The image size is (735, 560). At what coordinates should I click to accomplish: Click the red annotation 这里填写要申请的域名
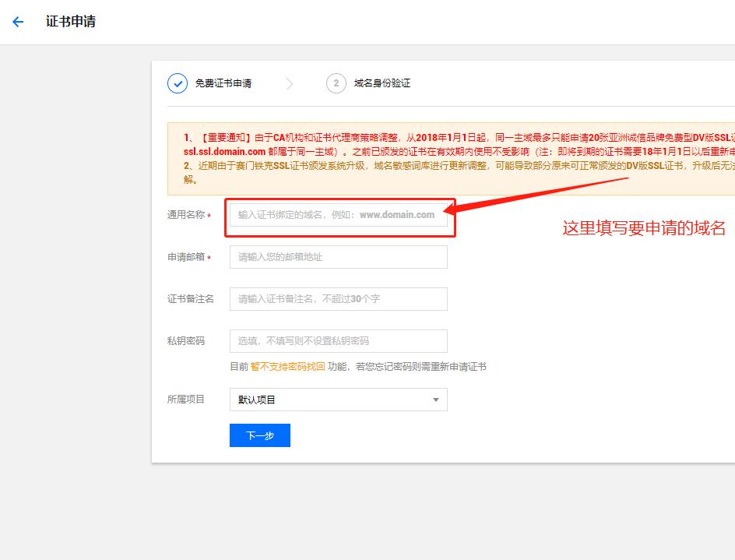pos(643,228)
